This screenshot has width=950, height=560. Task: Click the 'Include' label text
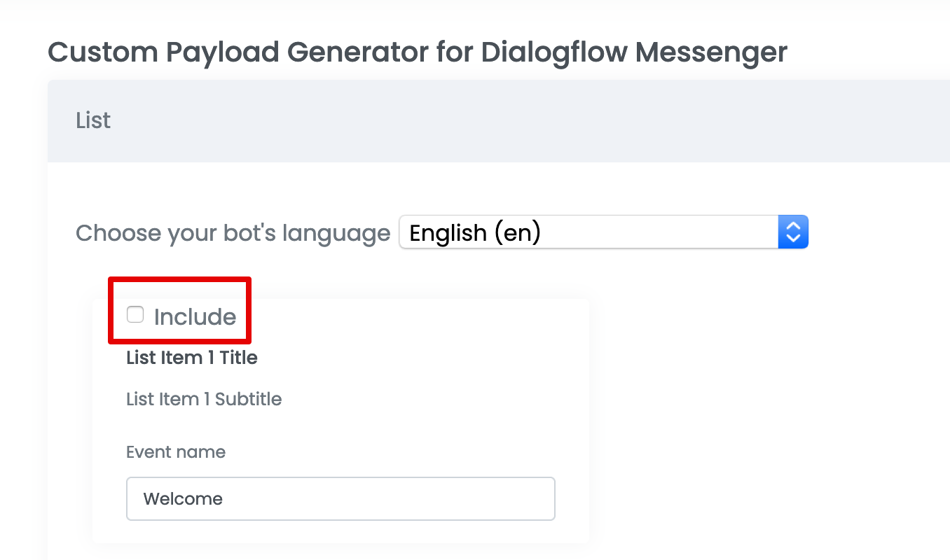pos(195,317)
